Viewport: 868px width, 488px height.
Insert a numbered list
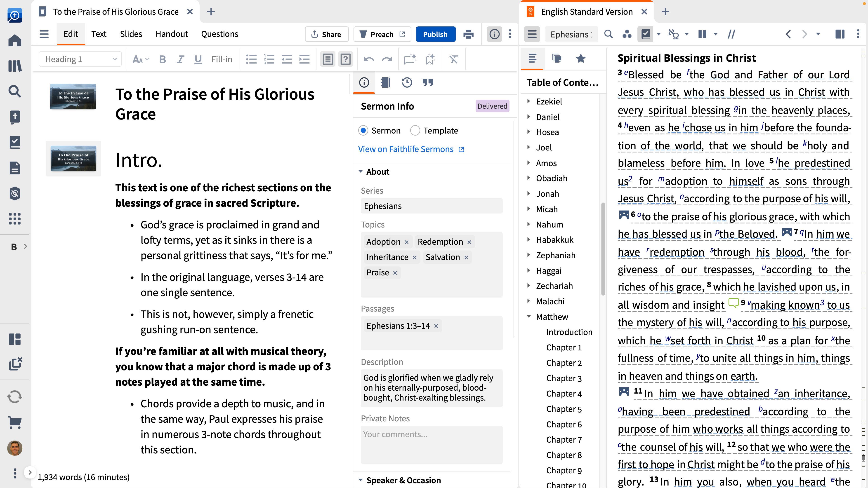269,59
